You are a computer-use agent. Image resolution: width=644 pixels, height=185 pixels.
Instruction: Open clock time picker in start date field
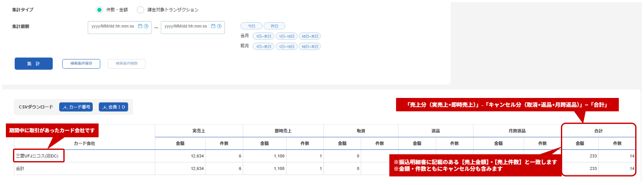click(x=146, y=26)
